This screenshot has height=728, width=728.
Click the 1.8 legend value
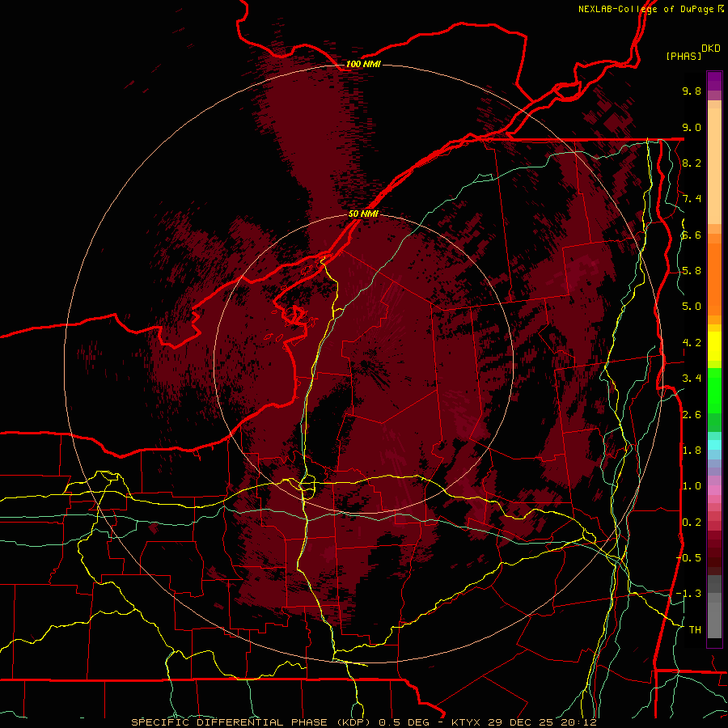[692, 451]
